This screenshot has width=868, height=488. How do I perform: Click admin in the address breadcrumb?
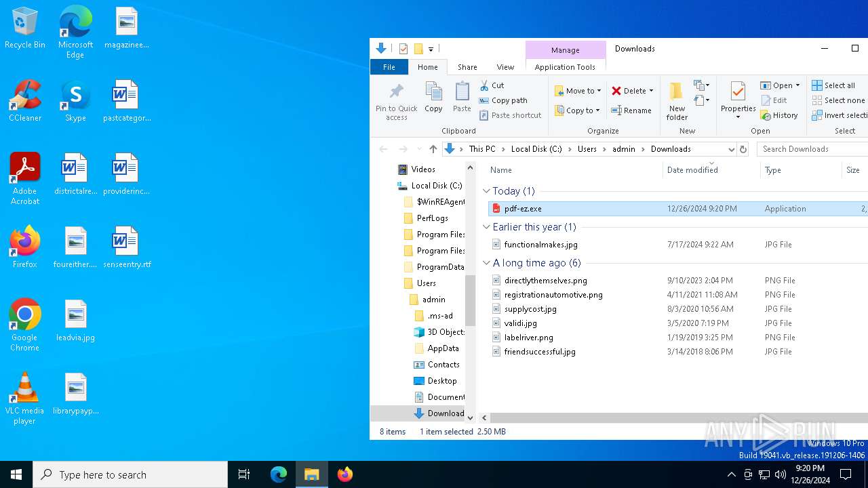coord(624,149)
